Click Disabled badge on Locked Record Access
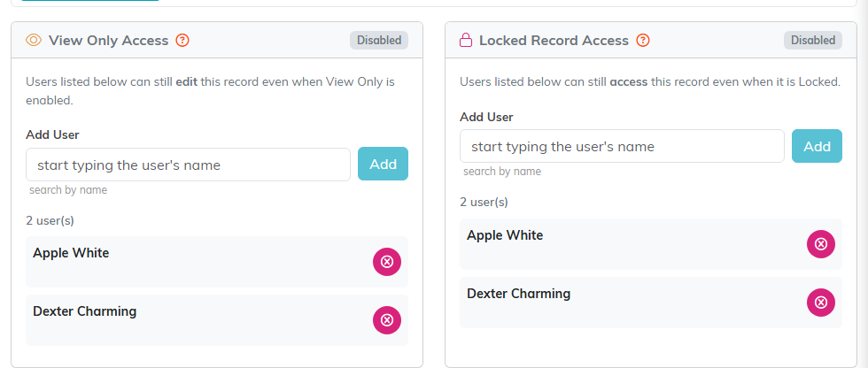The image size is (868, 368). 813,41
